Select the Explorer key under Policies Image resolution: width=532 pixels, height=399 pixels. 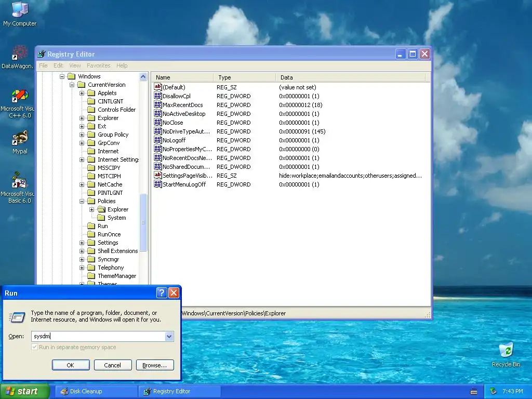click(x=118, y=210)
